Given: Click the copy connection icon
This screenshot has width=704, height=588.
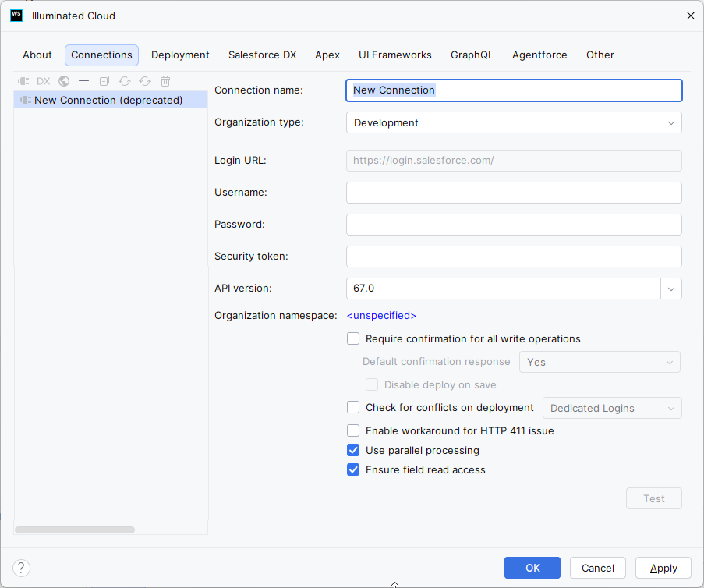Looking at the screenshot, I should [x=104, y=81].
